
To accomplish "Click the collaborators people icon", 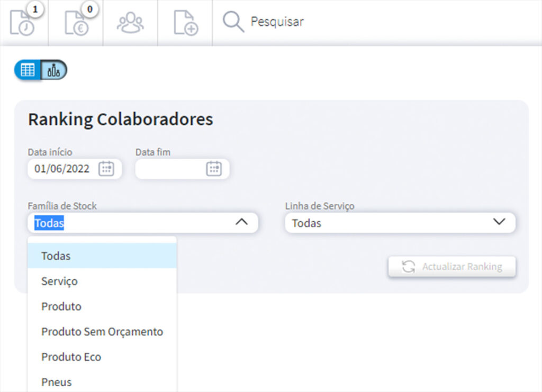I will (x=130, y=22).
